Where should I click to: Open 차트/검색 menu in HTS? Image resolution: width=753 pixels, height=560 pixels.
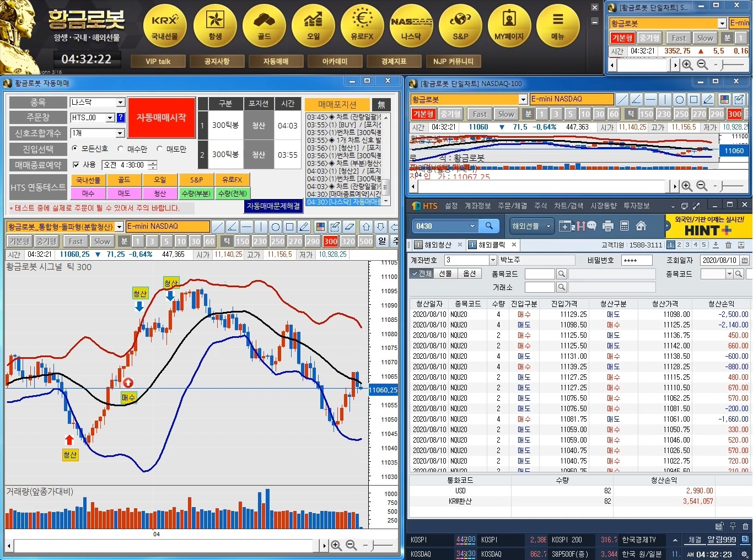click(x=568, y=206)
